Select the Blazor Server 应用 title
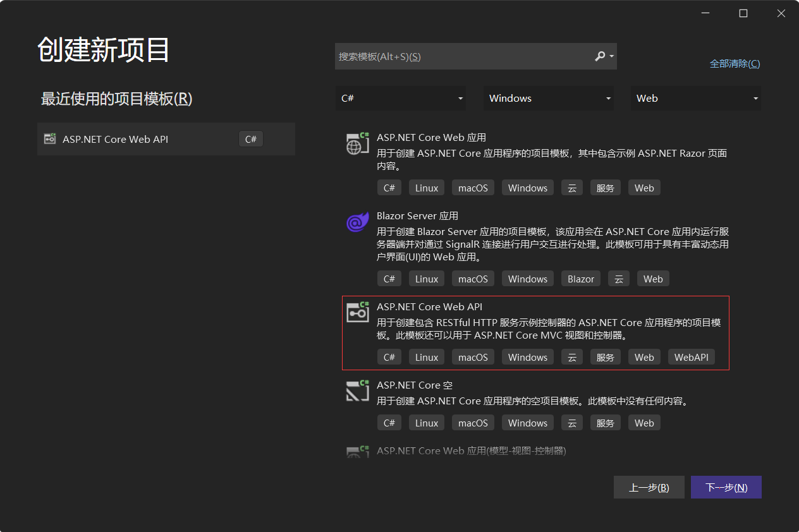The width and height of the screenshot is (799, 532). [x=417, y=215]
